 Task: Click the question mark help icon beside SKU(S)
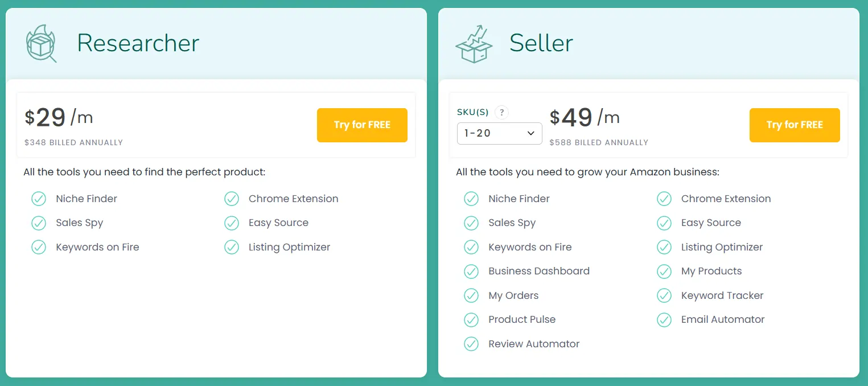pos(501,112)
